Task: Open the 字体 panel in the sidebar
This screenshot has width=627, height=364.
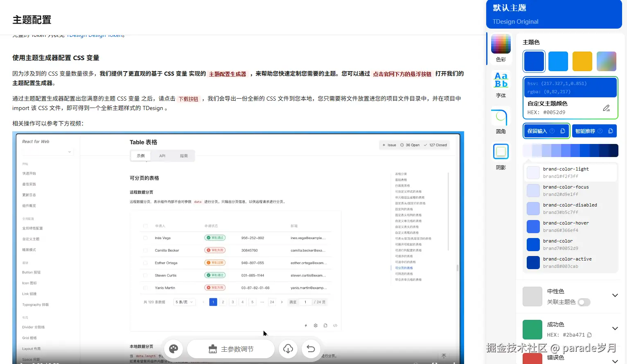Action: (501, 83)
